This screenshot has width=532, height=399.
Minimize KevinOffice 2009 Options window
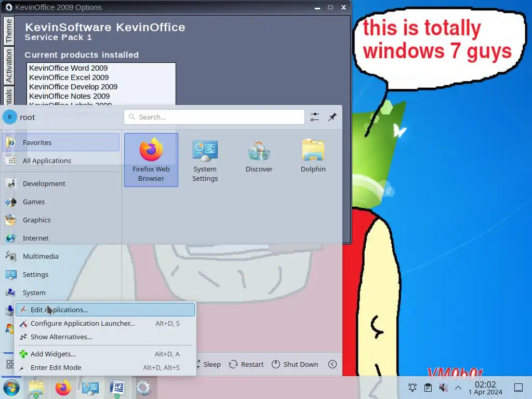[317, 7]
